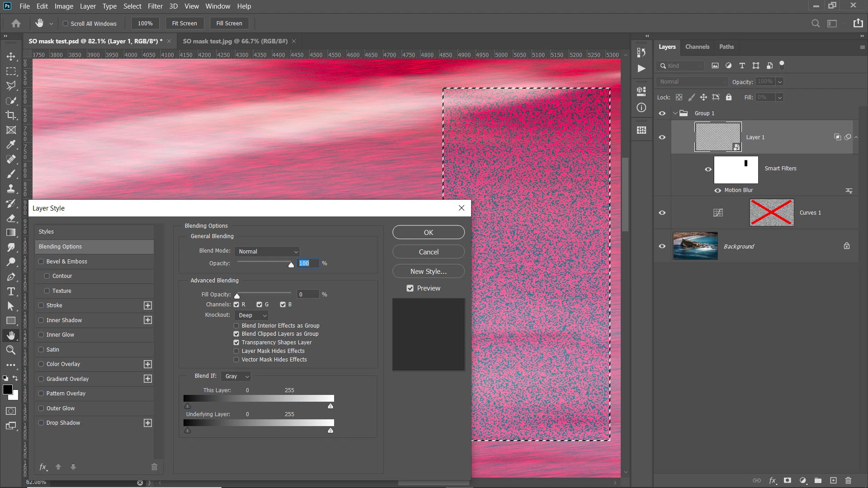Viewport: 868px width, 488px height.
Task: Click the New Style... button
Action: (428, 271)
